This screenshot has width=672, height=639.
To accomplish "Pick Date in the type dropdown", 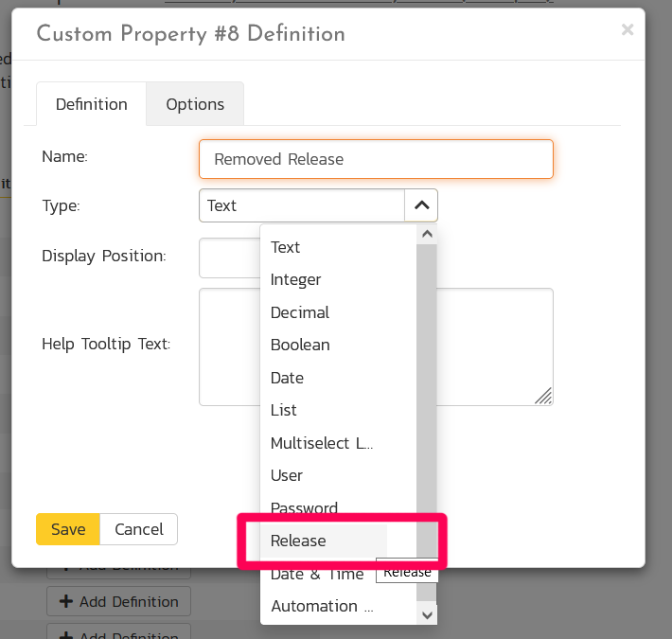I will click(x=287, y=378).
